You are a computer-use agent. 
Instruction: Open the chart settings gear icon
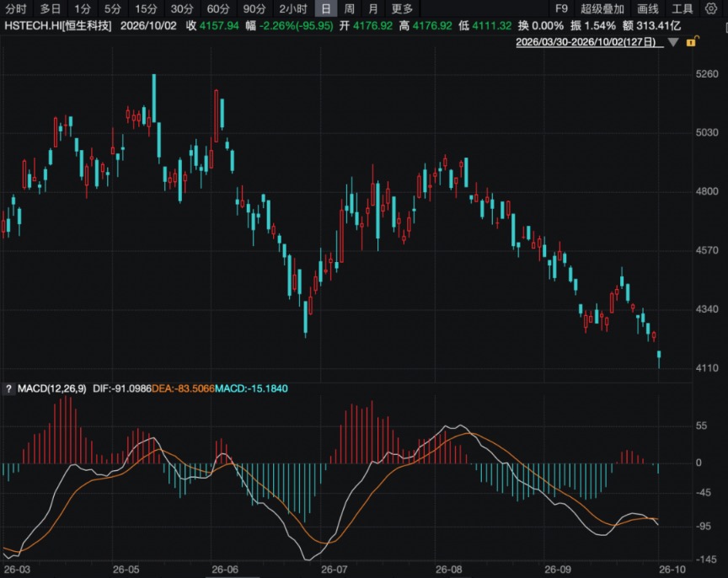point(711,8)
